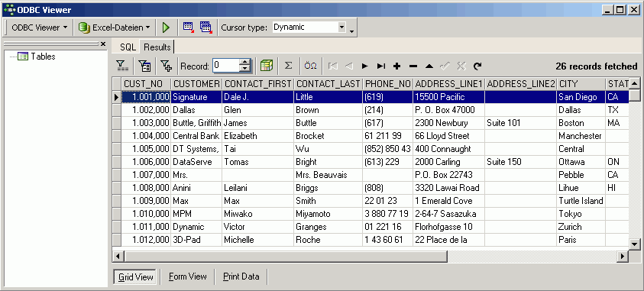The image size is (644, 291).
Task: Delete record with the minus icon
Action: click(413, 66)
